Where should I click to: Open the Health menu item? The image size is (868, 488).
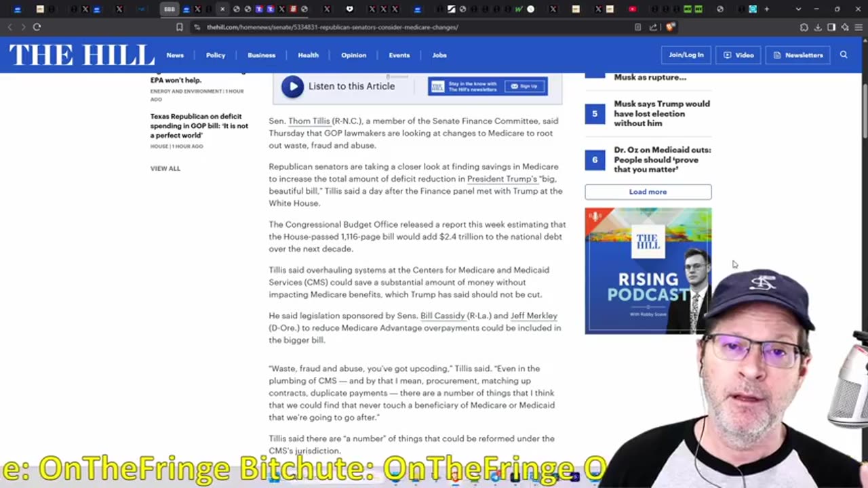click(x=308, y=55)
